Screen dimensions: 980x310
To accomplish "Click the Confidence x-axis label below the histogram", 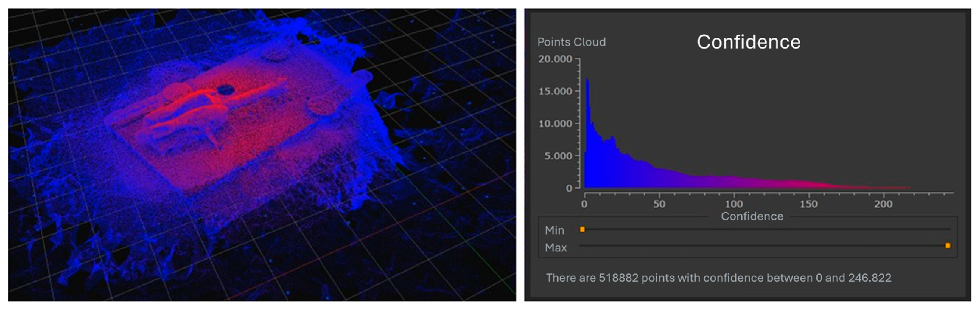I will click(x=752, y=216).
